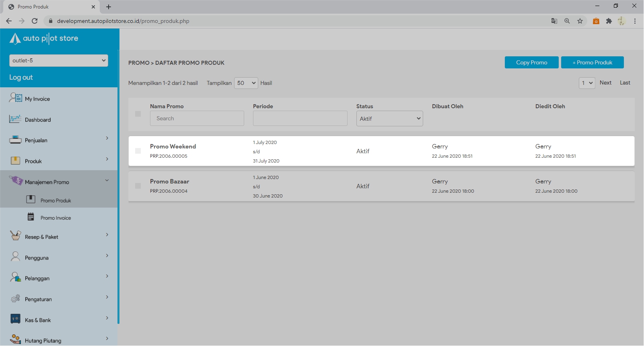Open the Dashboard chart icon

click(x=15, y=119)
